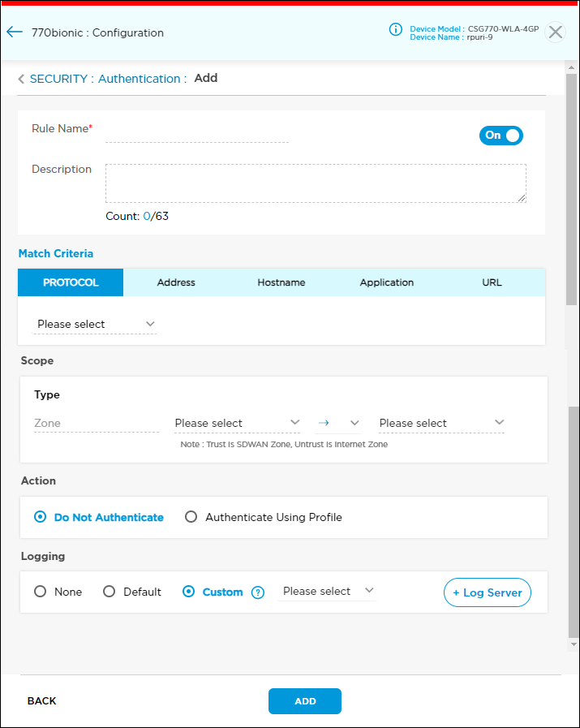Choose Authenticate Using Profile action
Viewport: 580px width, 728px height.
pos(191,517)
